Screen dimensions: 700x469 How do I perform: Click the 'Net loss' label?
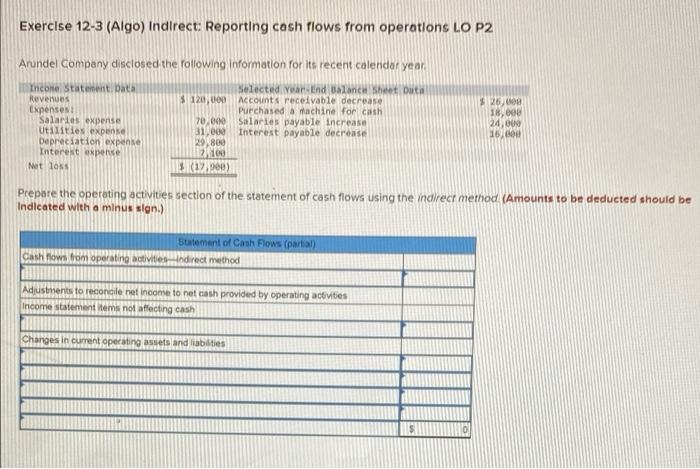tap(49, 166)
